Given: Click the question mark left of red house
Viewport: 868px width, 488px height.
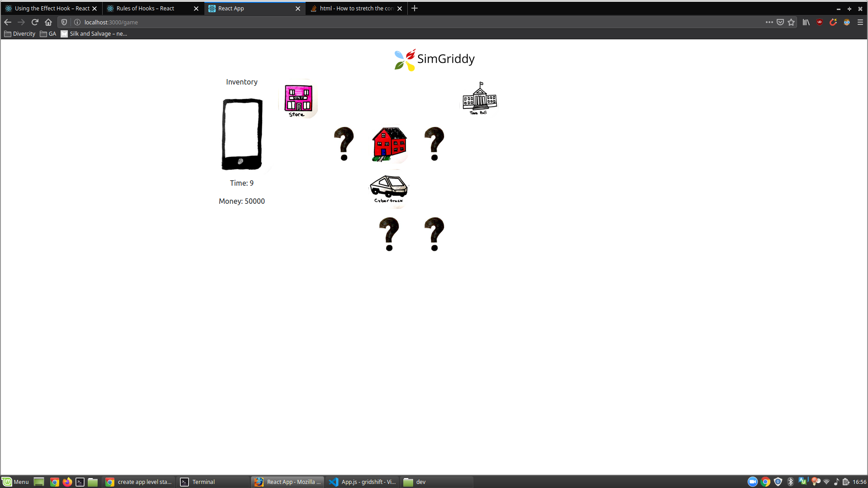Looking at the screenshot, I should pos(344,144).
